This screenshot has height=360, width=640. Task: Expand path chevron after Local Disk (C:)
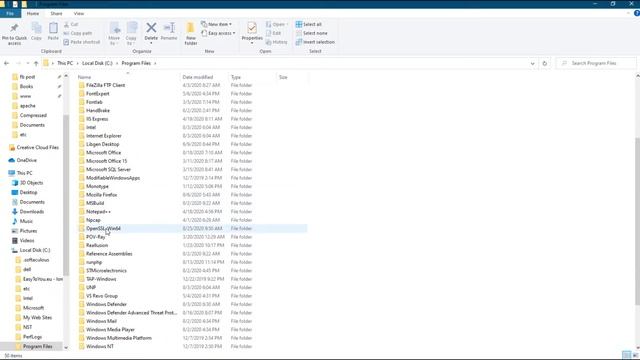pyautogui.click(x=117, y=63)
